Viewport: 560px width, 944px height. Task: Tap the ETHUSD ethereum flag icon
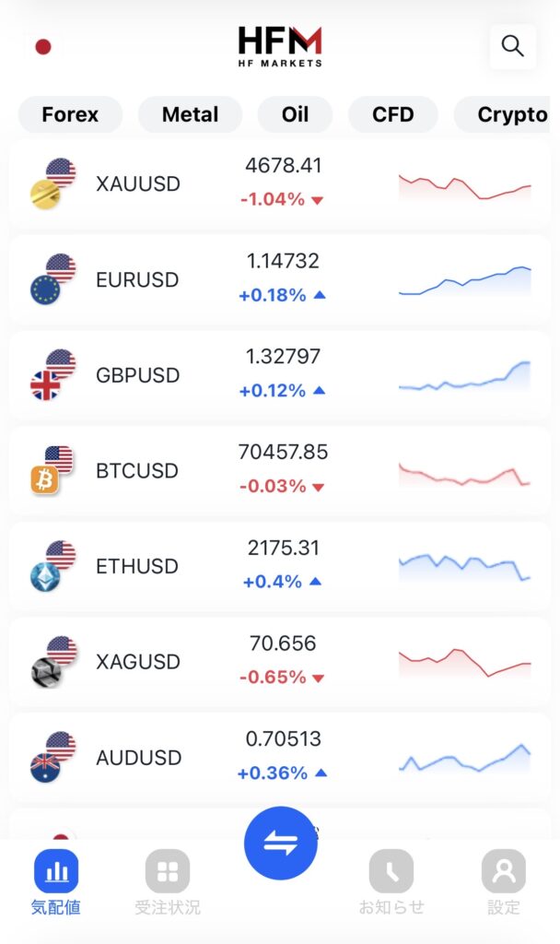point(52,566)
